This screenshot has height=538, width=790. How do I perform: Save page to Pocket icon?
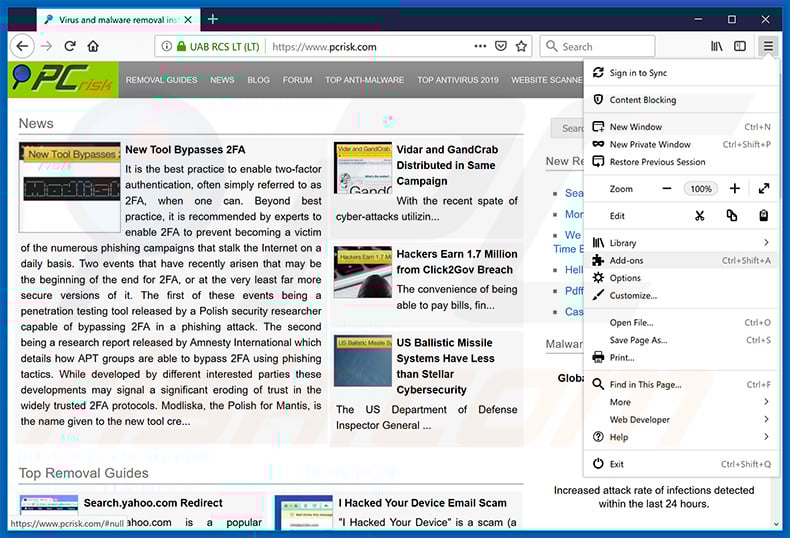pos(501,46)
